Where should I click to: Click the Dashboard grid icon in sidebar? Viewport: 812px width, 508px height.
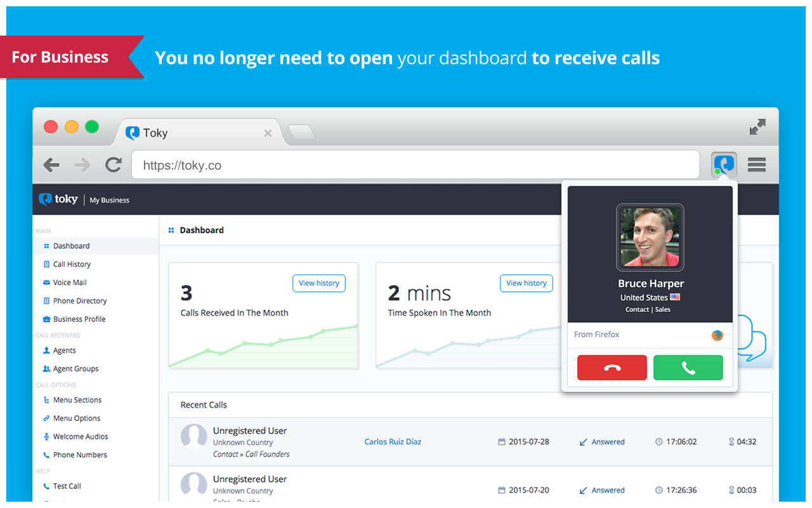tap(46, 246)
